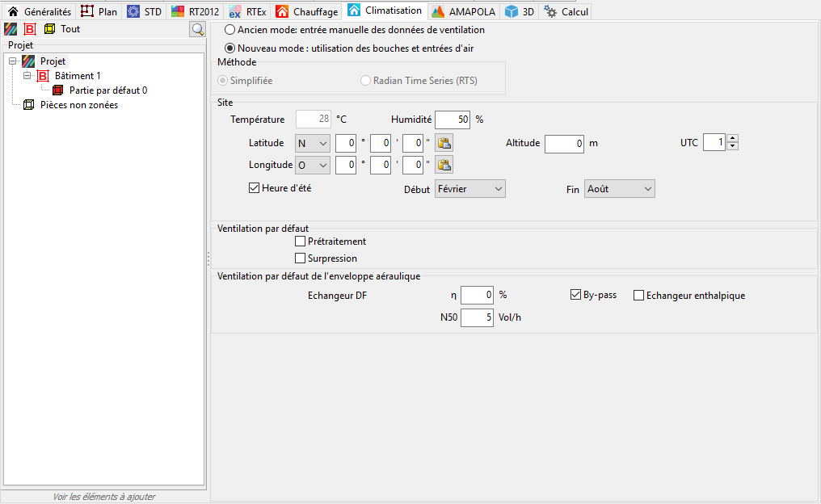The width and height of the screenshot is (821, 504).
Task: Enable the Prétraitement checkbox
Action: click(300, 241)
